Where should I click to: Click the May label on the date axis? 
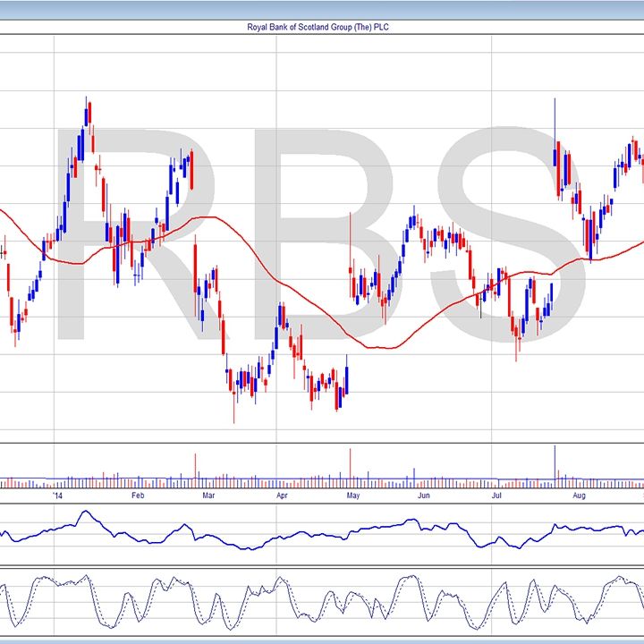tap(353, 495)
